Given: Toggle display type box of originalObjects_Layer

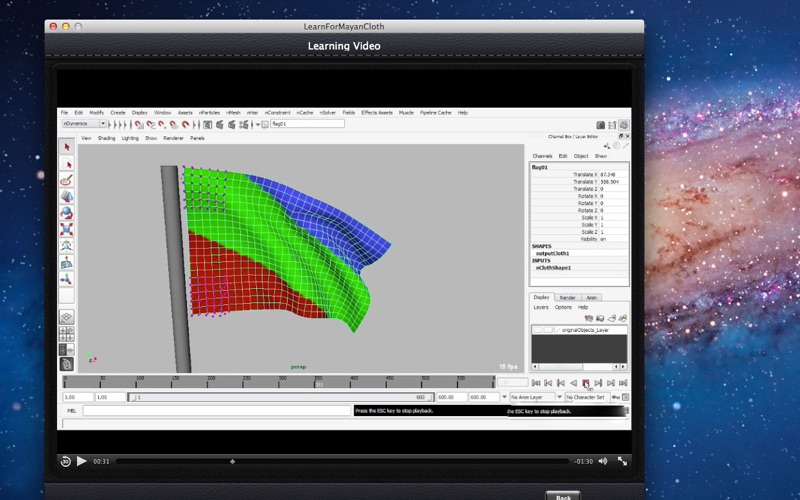Looking at the screenshot, I should (x=548, y=330).
